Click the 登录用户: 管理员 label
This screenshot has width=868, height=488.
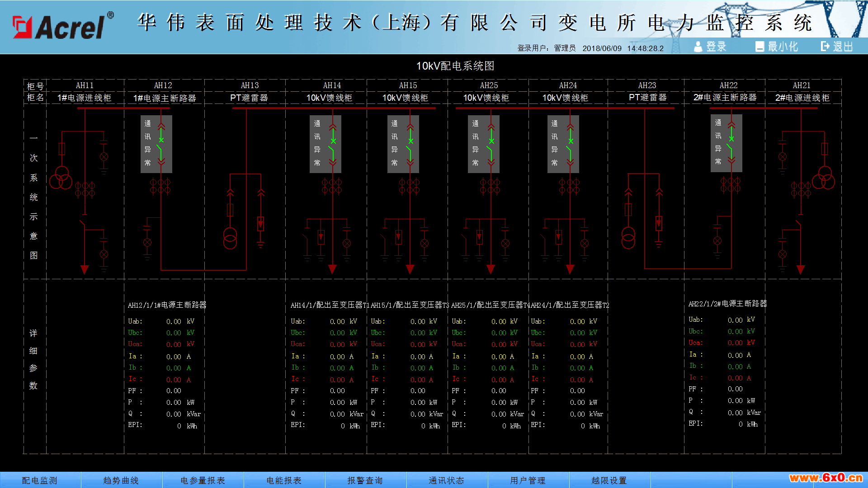pos(547,48)
